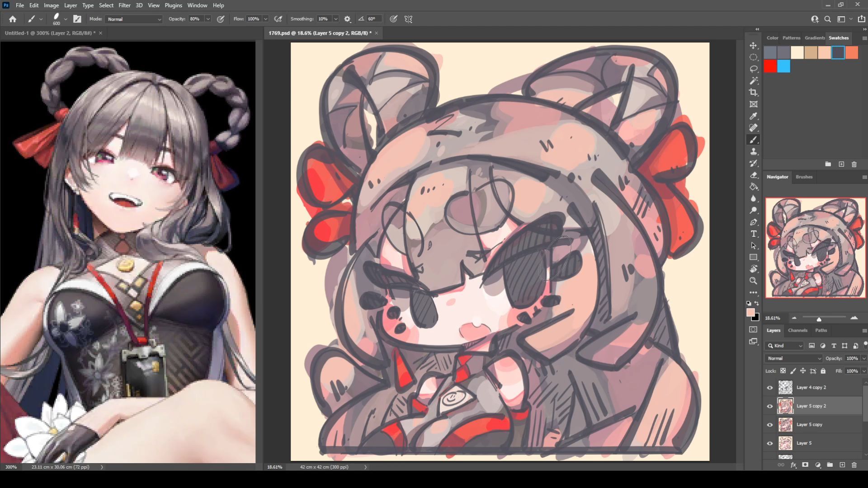Open the Edit Toolbar ellipsis menu

click(754, 292)
